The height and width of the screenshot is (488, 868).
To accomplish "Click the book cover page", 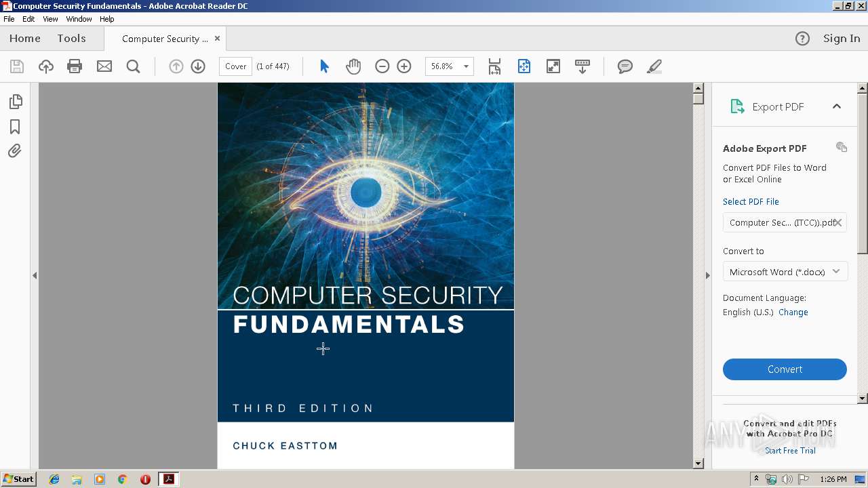I will (x=366, y=276).
